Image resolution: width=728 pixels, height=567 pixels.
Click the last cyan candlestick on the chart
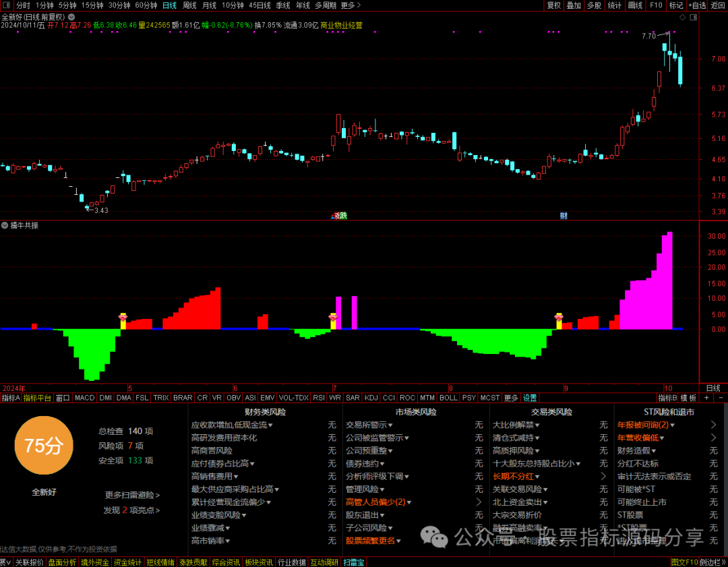coord(680,69)
